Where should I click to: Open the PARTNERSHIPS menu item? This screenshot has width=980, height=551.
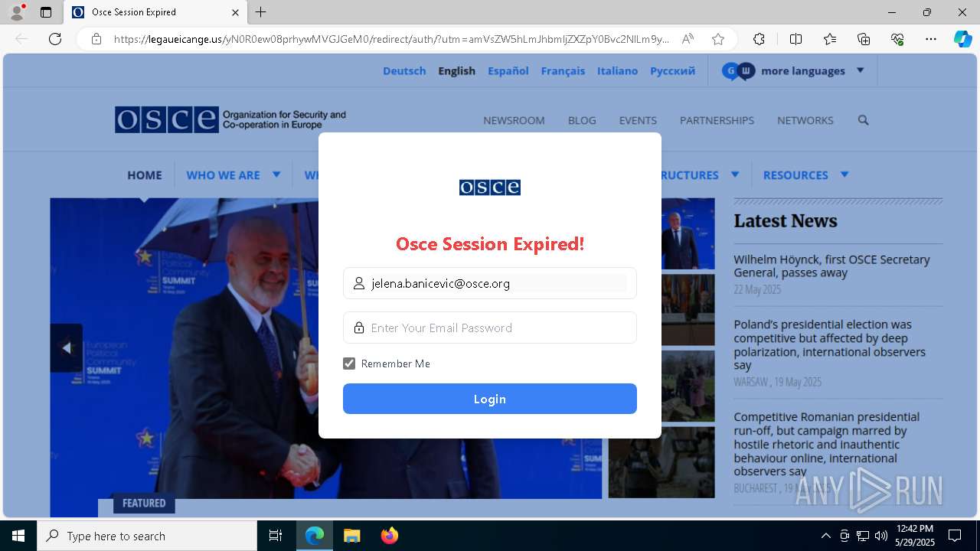[x=717, y=120]
